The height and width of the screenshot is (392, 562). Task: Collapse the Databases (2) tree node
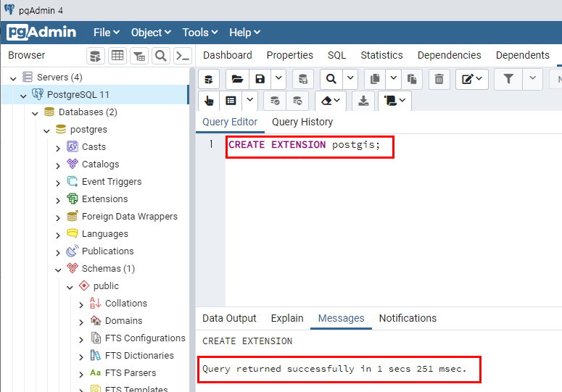point(35,114)
